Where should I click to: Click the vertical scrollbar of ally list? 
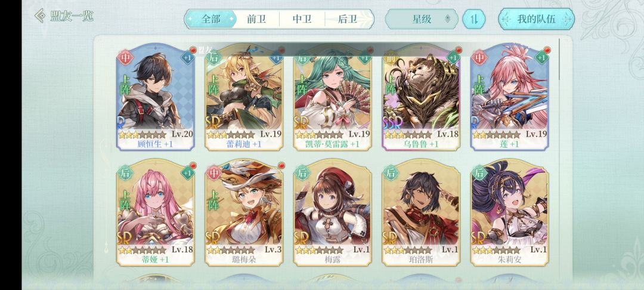coord(559,60)
